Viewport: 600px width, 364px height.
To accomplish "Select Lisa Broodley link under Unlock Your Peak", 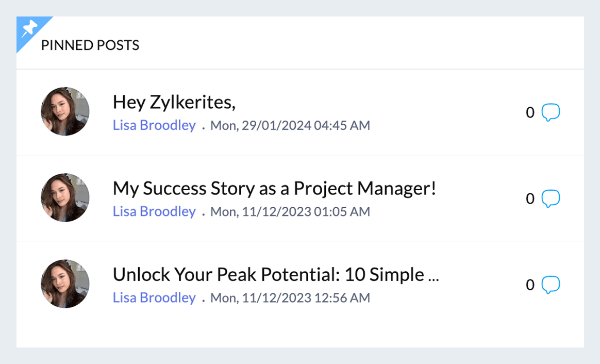I will 154,297.
